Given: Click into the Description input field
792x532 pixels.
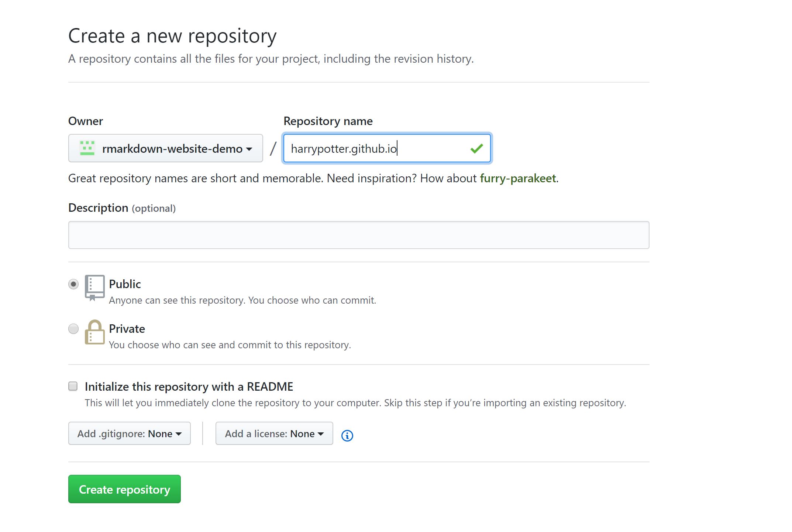Looking at the screenshot, I should click(x=359, y=235).
